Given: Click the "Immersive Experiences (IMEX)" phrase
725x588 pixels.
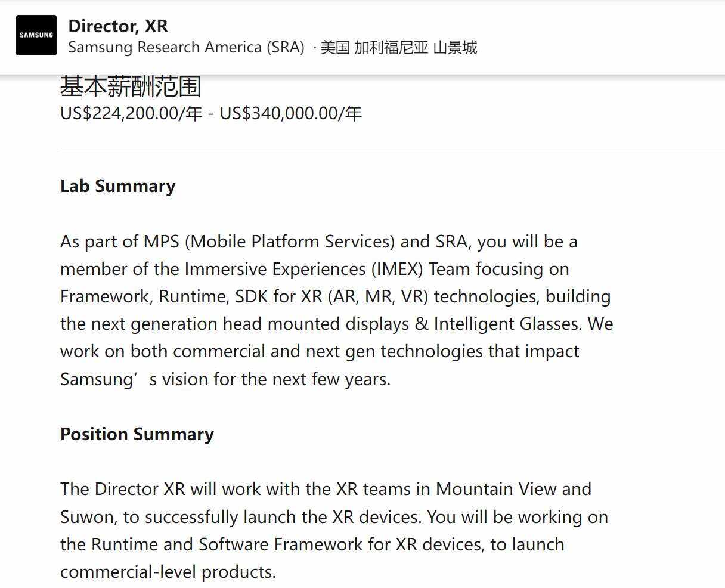Looking at the screenshot, I should pyautogui.click(x=303, y=269).
